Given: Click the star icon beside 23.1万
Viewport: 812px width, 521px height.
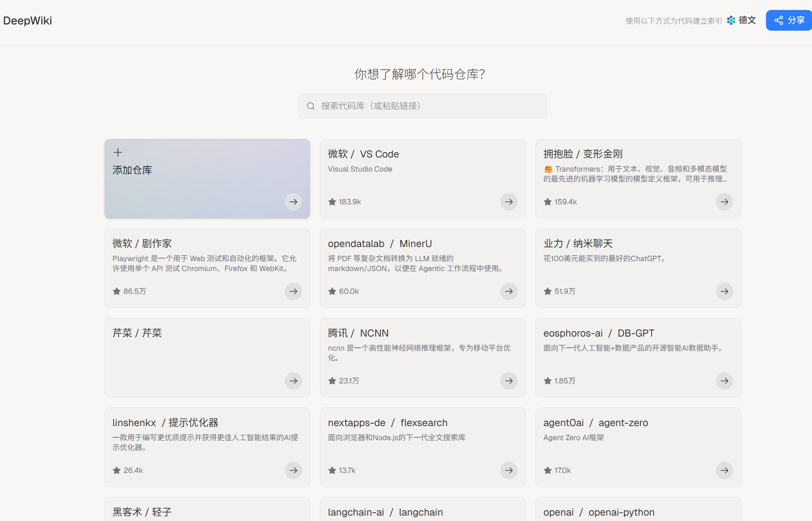Looking at the screenshot, I should [x=332, y=381].
